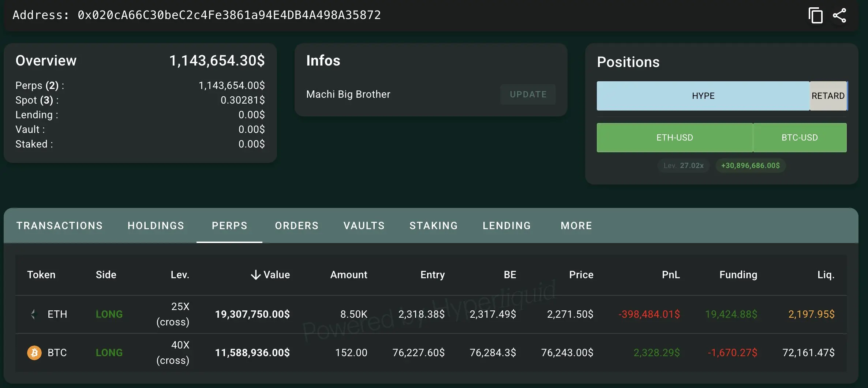
Task: Click the light-blue HYPE position bar
Action: (703, 96)
